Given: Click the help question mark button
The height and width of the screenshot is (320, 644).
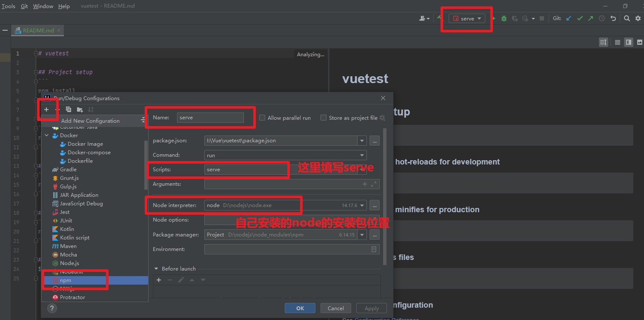Looking at the screenshot, I should pos(52,308).
